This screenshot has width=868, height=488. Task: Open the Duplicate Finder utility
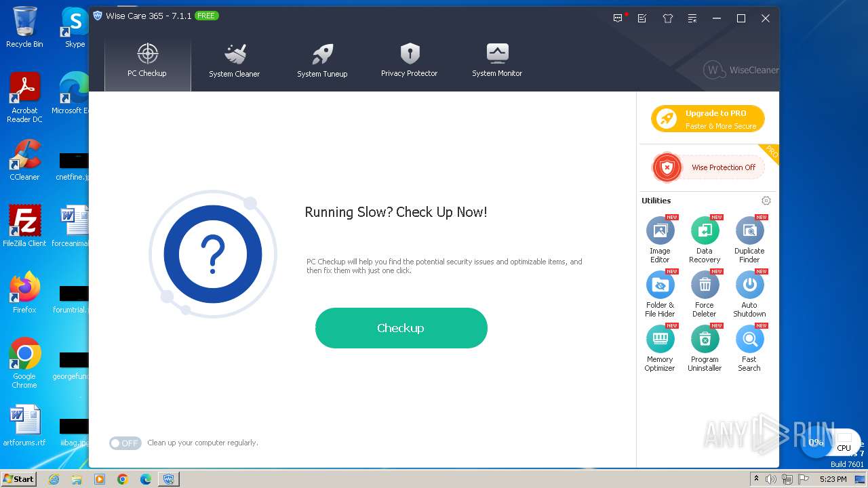(x=749, y=239)
